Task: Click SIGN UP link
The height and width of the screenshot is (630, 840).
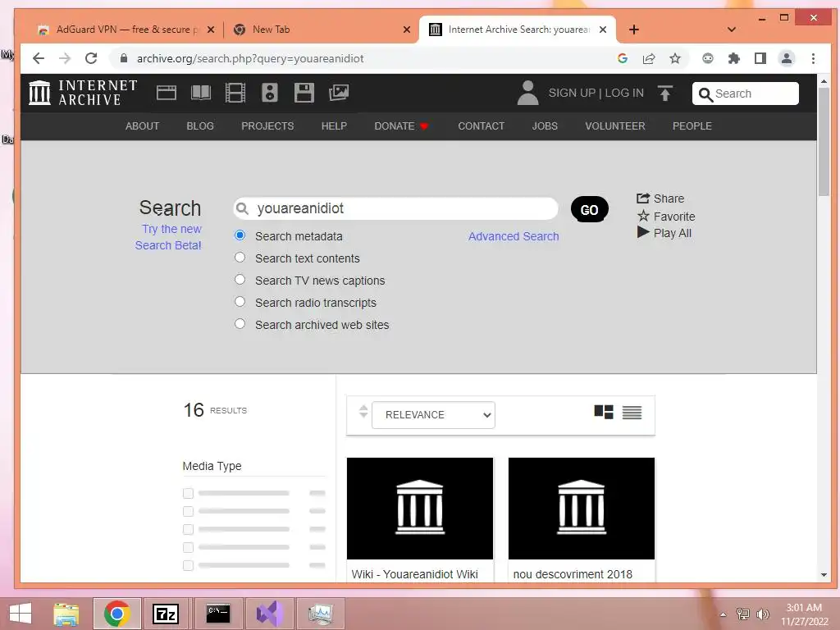Action: pos(572,93)
